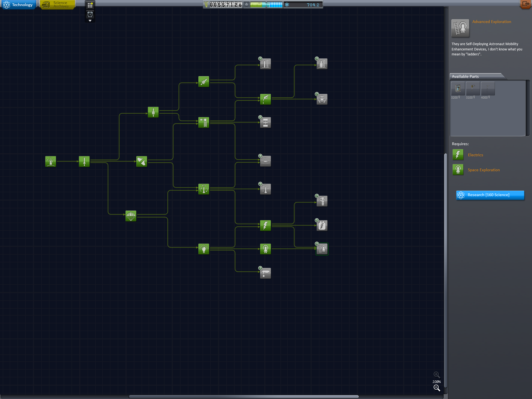Click the green Electrics lightning node in tree

coord(265,225)
